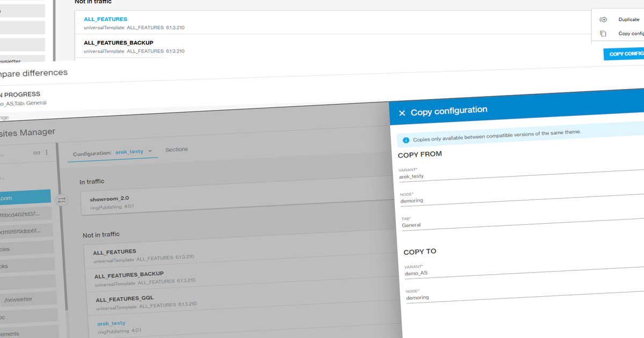Select ALL_FEATURES in the Websites Manager list

pos(115,252)
